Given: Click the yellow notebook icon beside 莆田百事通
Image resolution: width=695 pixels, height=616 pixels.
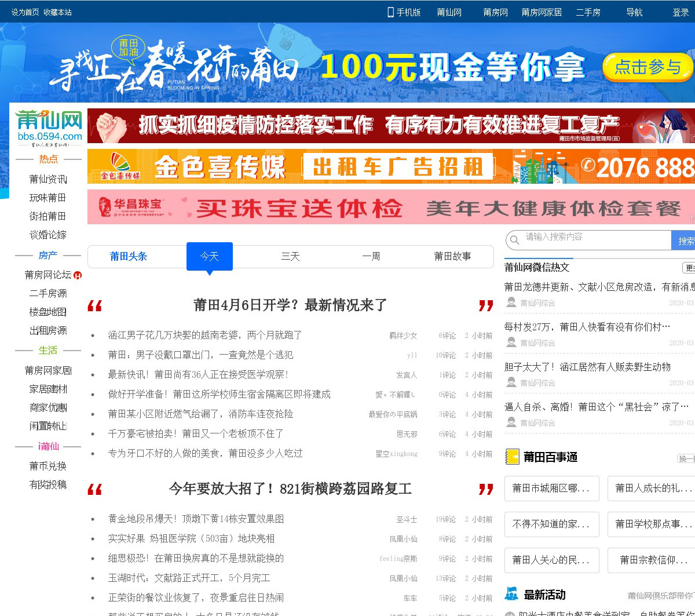Looking at the screenshot, I should click(512, 457).
